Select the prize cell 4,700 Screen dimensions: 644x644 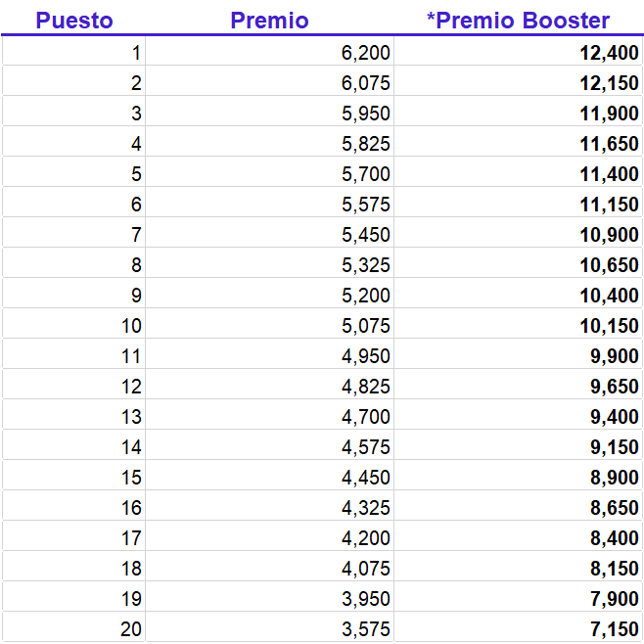(269, 415)
